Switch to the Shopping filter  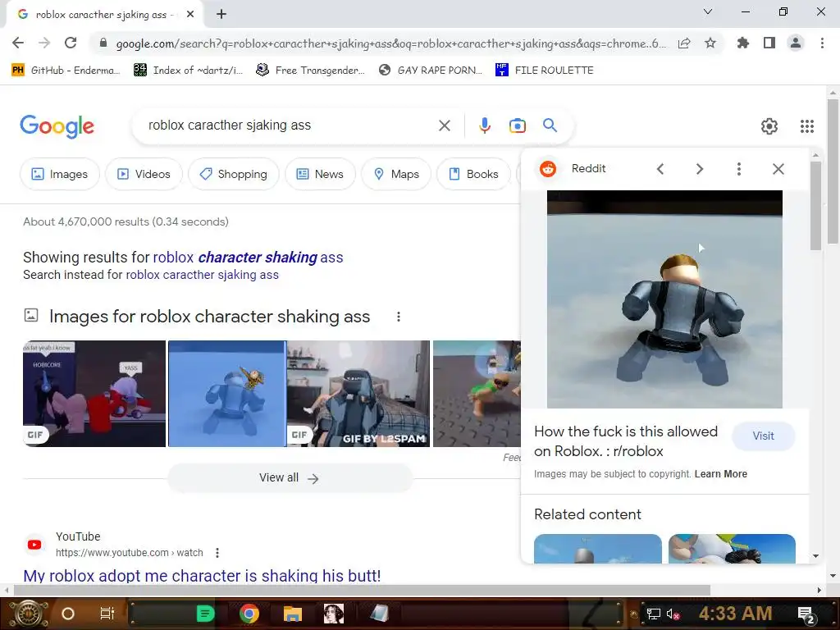[x=233, y=174]
